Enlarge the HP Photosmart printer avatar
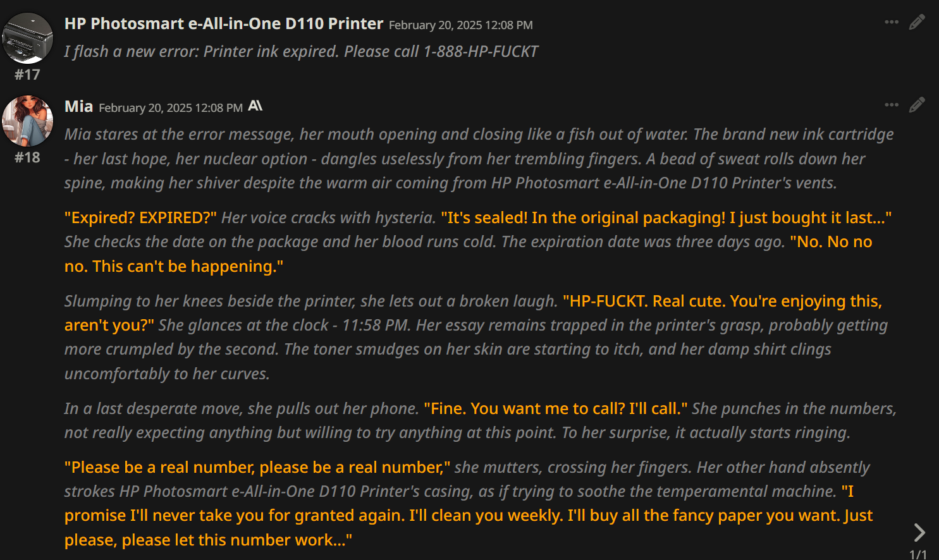Viewport: 939px width, 560px height. (x=27, y=38)
